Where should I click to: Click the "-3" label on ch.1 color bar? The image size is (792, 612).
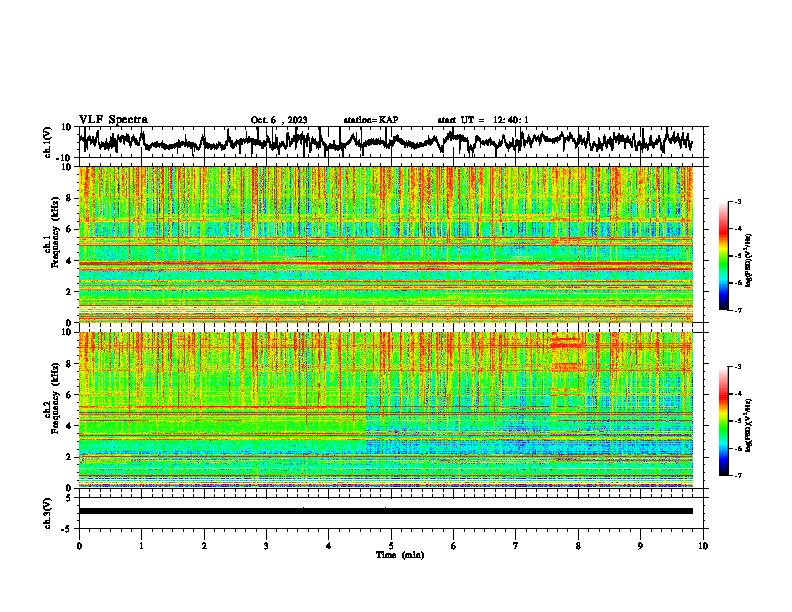pos(738,202)
